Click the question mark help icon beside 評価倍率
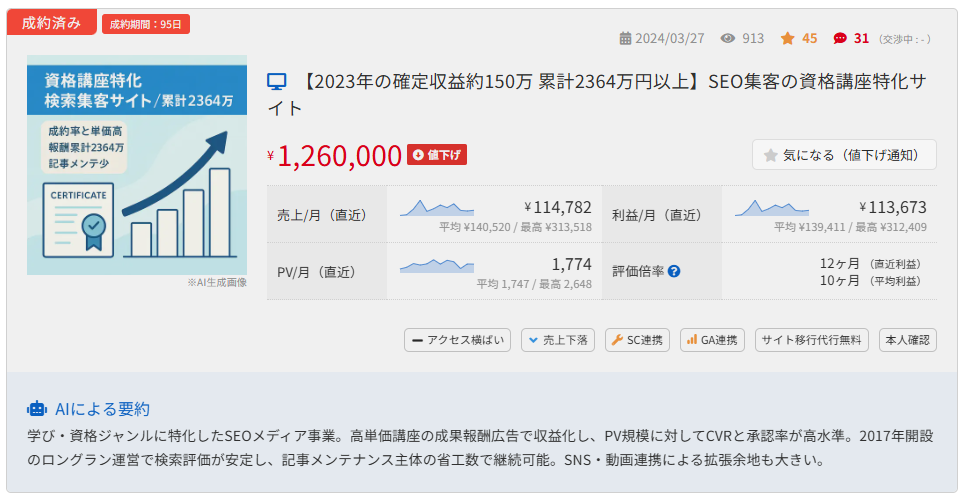This screenshot has width=962, height=497. click(674, 271)
